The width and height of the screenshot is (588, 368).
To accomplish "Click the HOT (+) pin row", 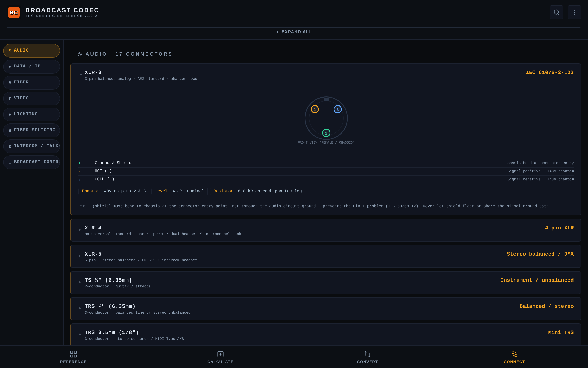I will pyautogui.click(x=326, y=171).
